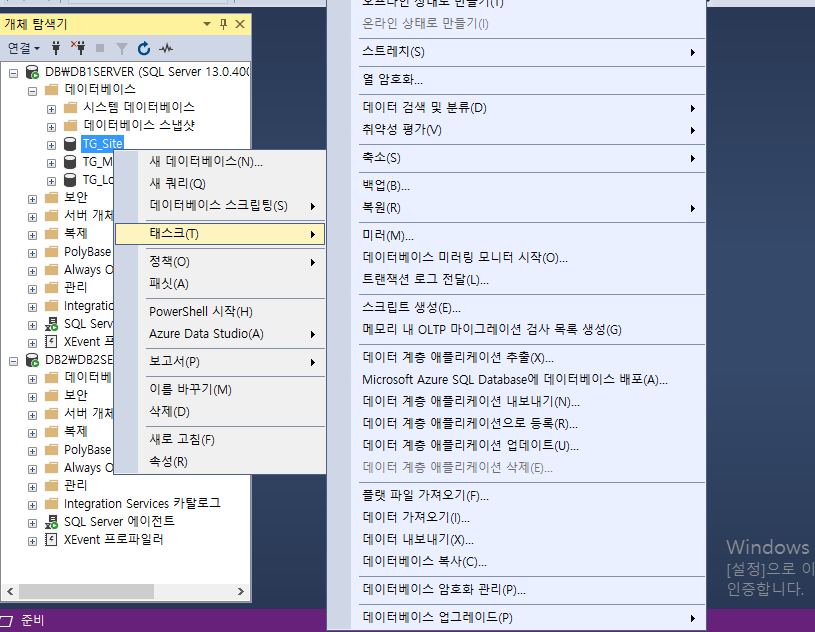Expand the 데이터베이스 스냅샷 node

(51, 127)
